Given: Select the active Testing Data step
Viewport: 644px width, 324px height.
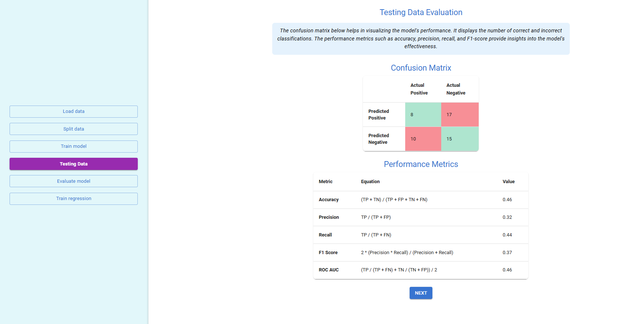Looking at the screenshot, I should pyautogui.click(x=73, y=164).
